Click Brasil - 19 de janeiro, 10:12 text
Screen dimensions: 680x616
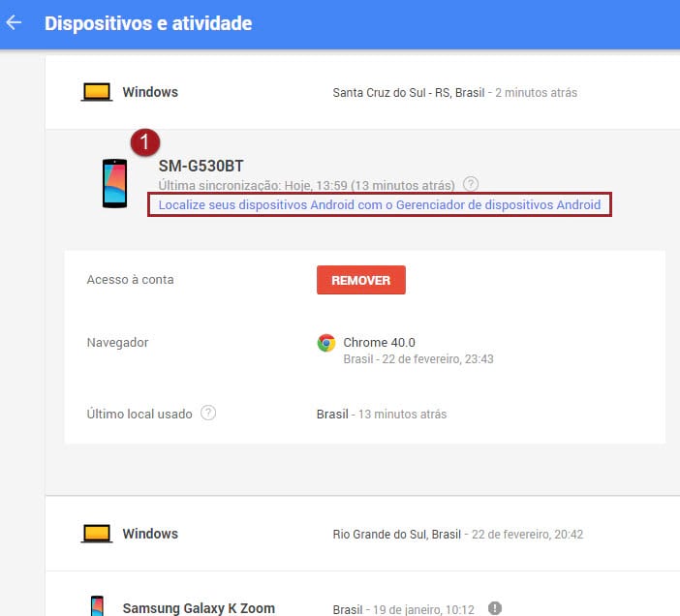click(403, 609)
